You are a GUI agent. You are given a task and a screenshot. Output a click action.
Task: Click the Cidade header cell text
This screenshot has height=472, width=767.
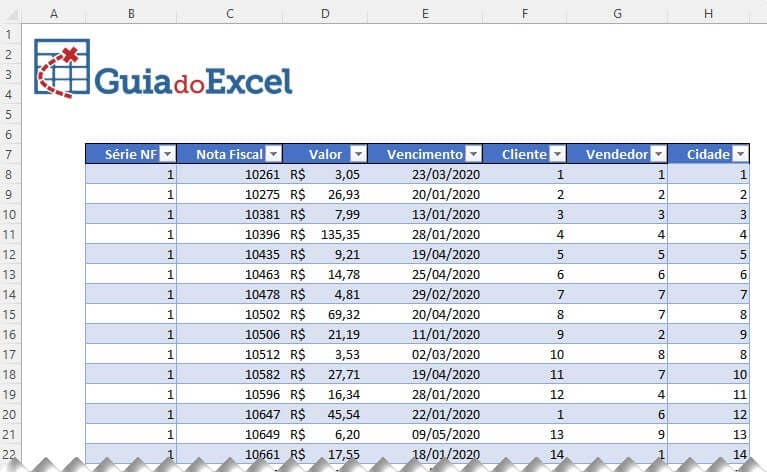pyautogui.click(x=708, y=155)
